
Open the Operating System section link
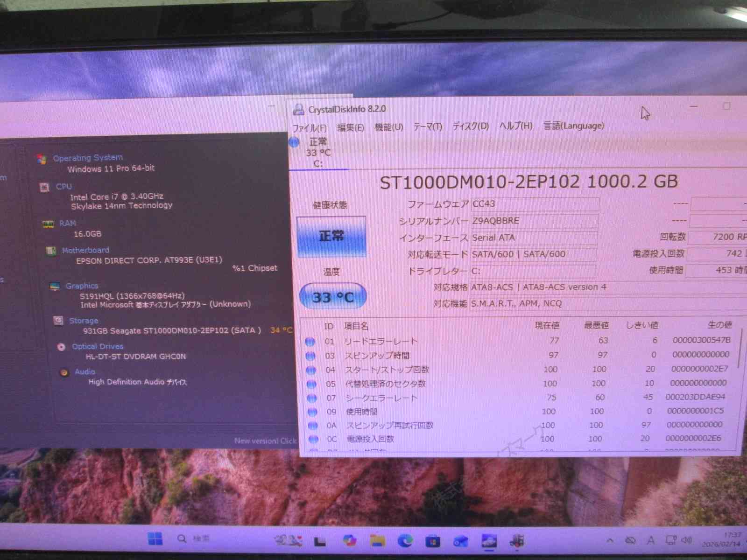[88, 158]
